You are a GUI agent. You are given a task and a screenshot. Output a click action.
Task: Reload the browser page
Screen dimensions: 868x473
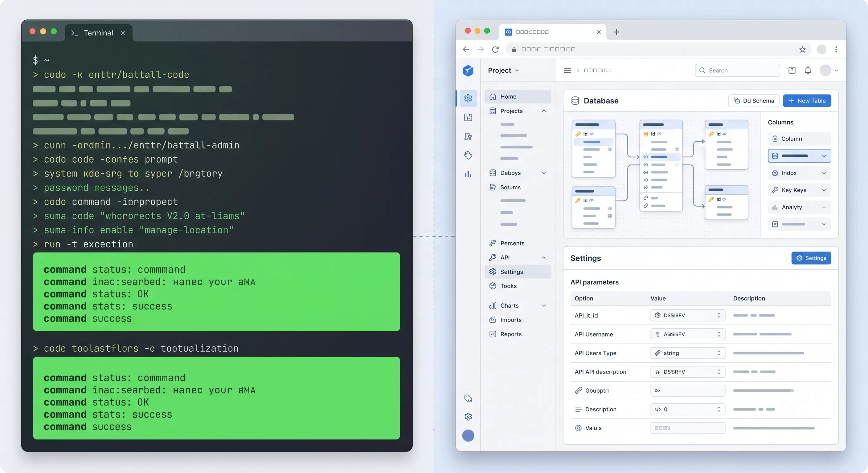[495, 50]
